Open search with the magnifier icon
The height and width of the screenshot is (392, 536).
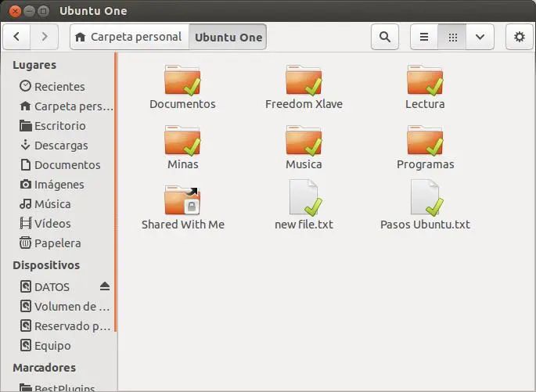click(x=385, y=37)
